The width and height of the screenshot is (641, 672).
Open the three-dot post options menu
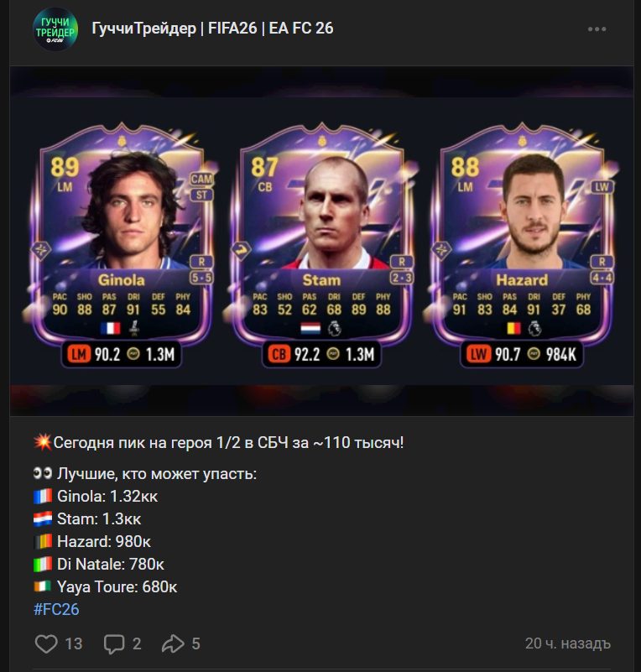tap(597, 29)
